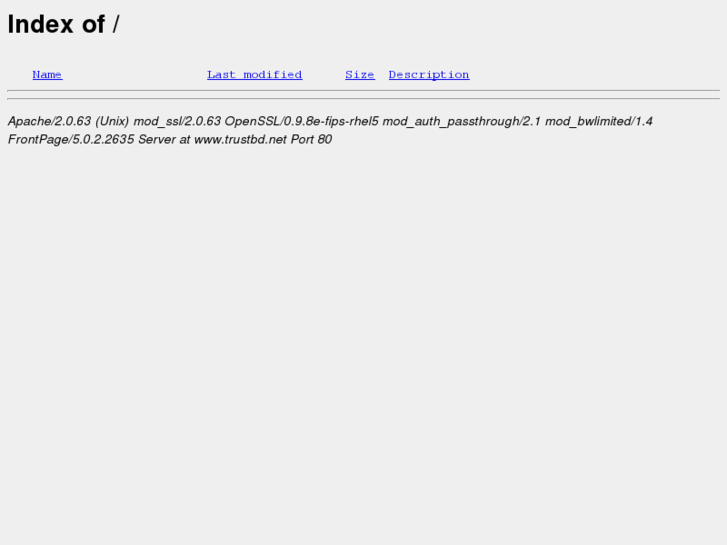Click the horizontal rule below column headers

click(x=364, y=90)
